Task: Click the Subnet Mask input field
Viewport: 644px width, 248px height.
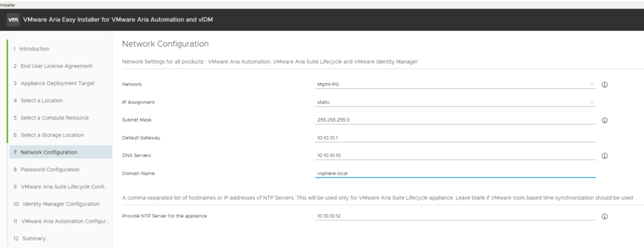Action: (x=455, y=120)
